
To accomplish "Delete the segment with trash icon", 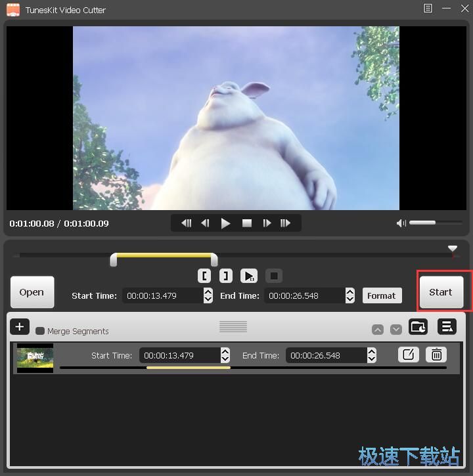I will [x=436, y=355].
